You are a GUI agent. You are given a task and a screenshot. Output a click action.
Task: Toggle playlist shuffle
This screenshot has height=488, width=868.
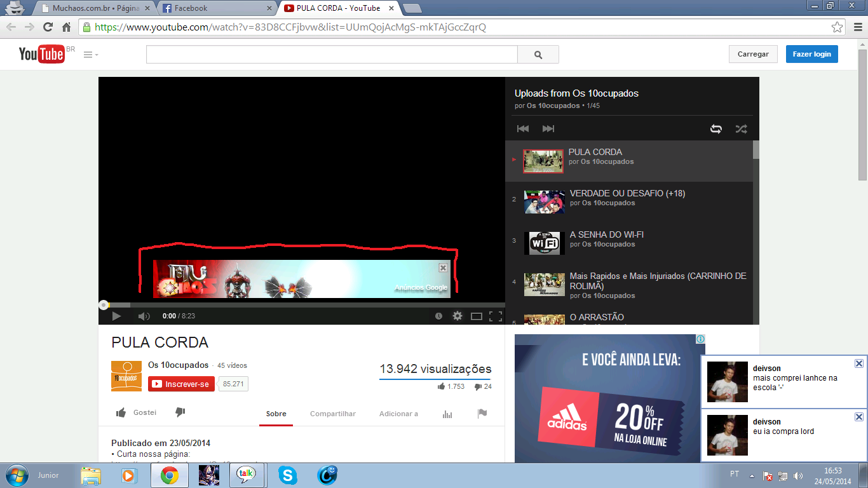(741, 128)
